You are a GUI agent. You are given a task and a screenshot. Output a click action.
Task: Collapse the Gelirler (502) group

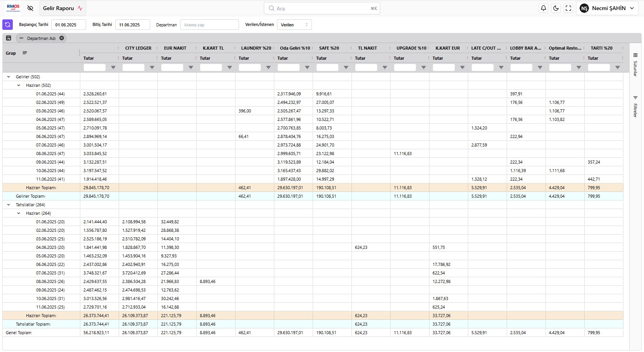point(9,77)
